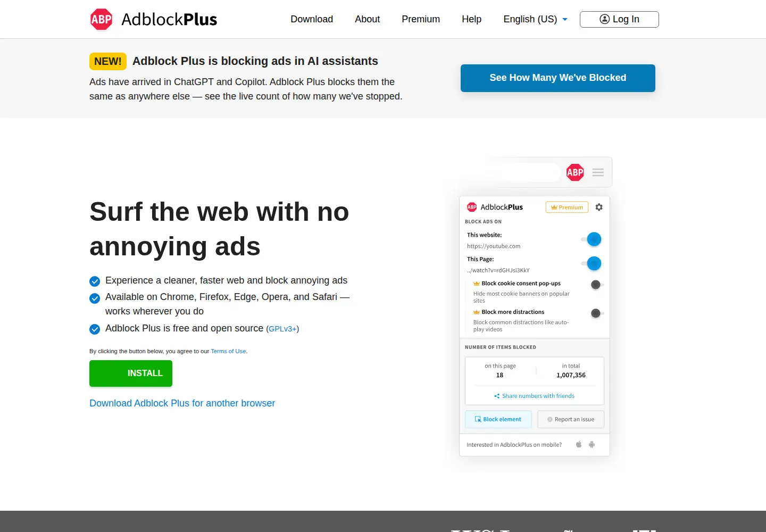Click the NUMBER OF ITEMS BLOCKED heading

(501, 347)
